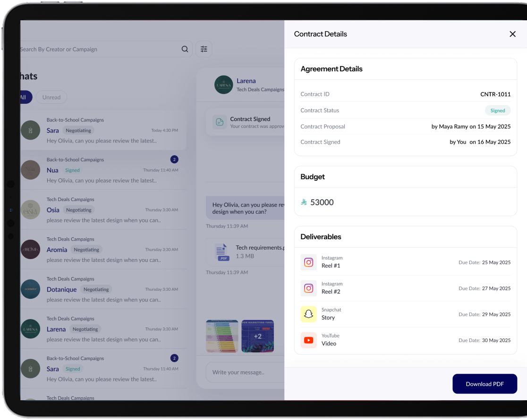Viewport: 527px width, 420px height.
Task: Click the Larena avatar in chat header
Action: (x=224, y=85)
